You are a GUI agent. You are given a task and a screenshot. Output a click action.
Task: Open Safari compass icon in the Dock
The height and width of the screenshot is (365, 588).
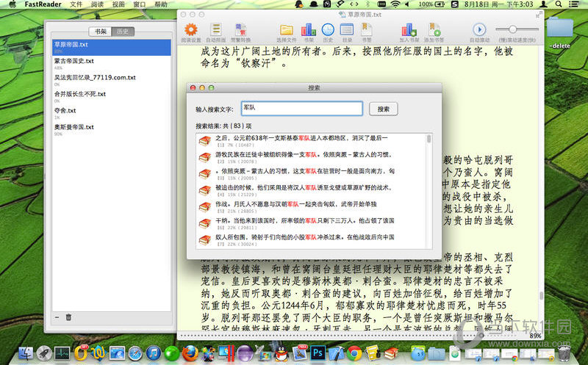point(135,353)
